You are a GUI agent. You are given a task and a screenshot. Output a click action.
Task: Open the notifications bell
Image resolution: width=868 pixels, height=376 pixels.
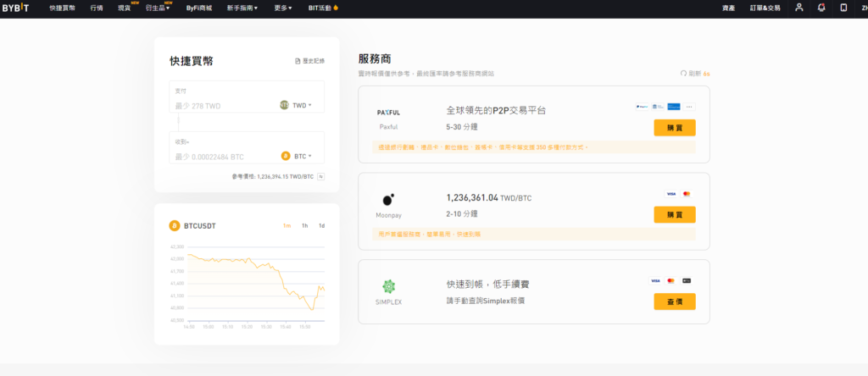click(x=821, y=8)
